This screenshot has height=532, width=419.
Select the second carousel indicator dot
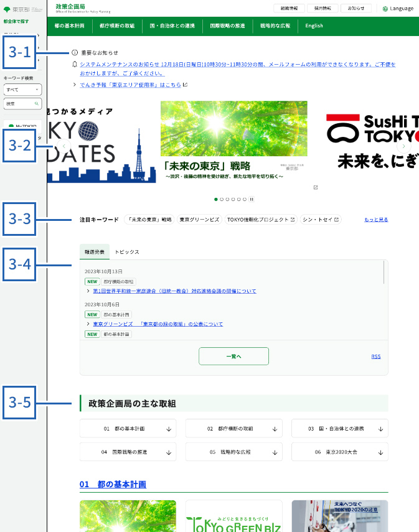tap(222, 199)
